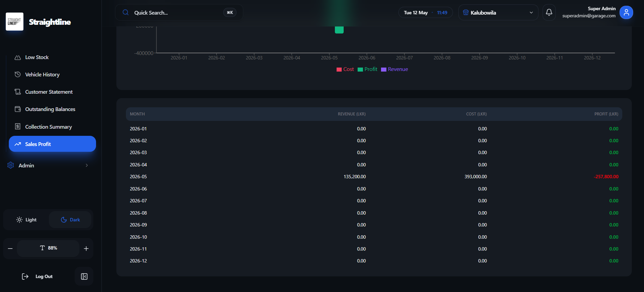Click the green profit bar for 2026-05
The height and width of the screenshot is (292, 644).
coord(339,30)
